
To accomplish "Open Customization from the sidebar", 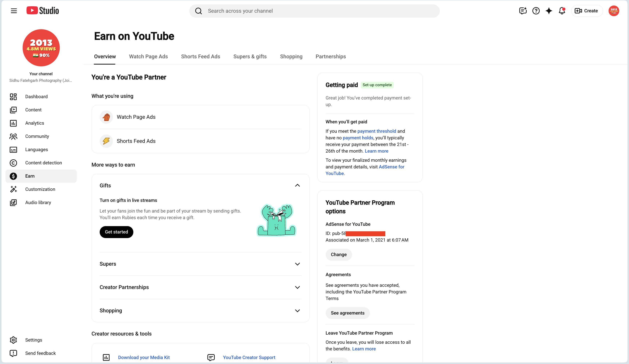I will 41,189.
